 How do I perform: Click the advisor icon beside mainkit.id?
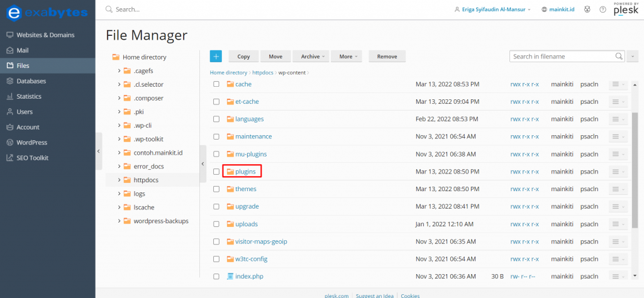tap(587, 9)
